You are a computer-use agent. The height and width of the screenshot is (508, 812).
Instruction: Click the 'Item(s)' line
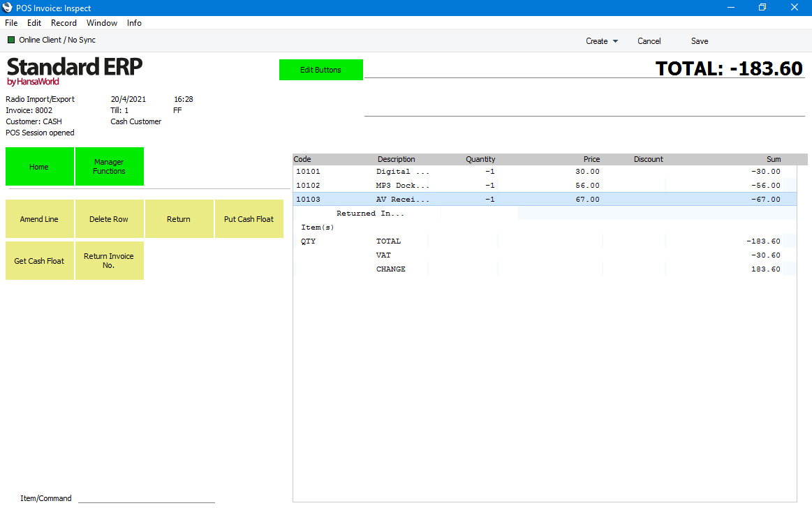point(318,227)
